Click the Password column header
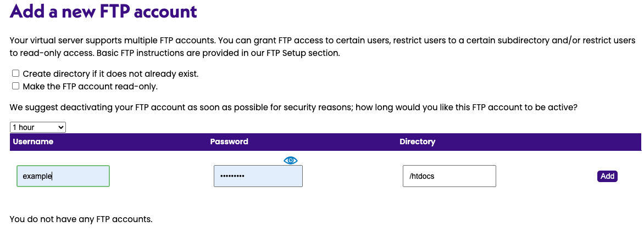The image size is (644, 232). (x=229, y=142)
